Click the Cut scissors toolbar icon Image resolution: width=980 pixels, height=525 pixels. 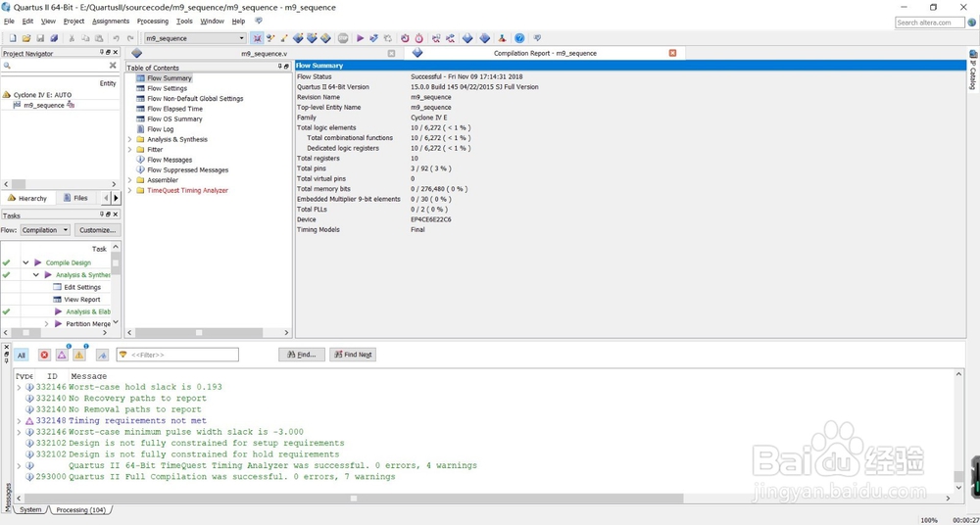(x=72, y=38)
